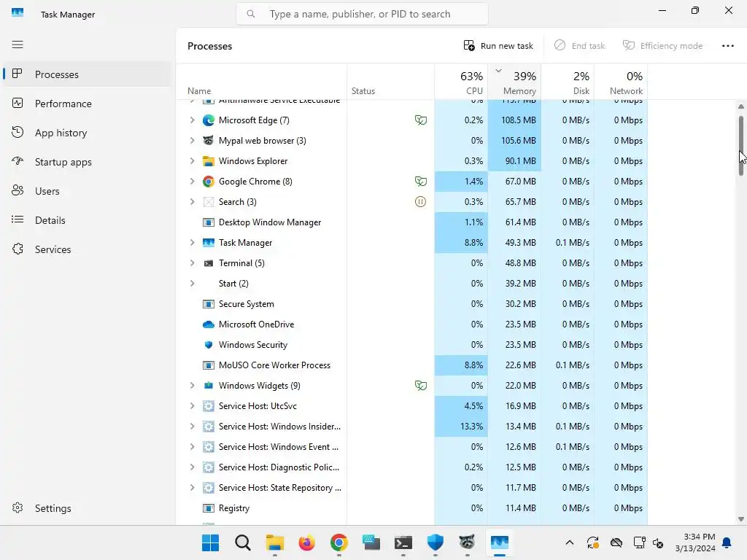Screen dimensions: 747x560
Task: Expand the Mypal web browser (3) group
Action: pos(192,141)
